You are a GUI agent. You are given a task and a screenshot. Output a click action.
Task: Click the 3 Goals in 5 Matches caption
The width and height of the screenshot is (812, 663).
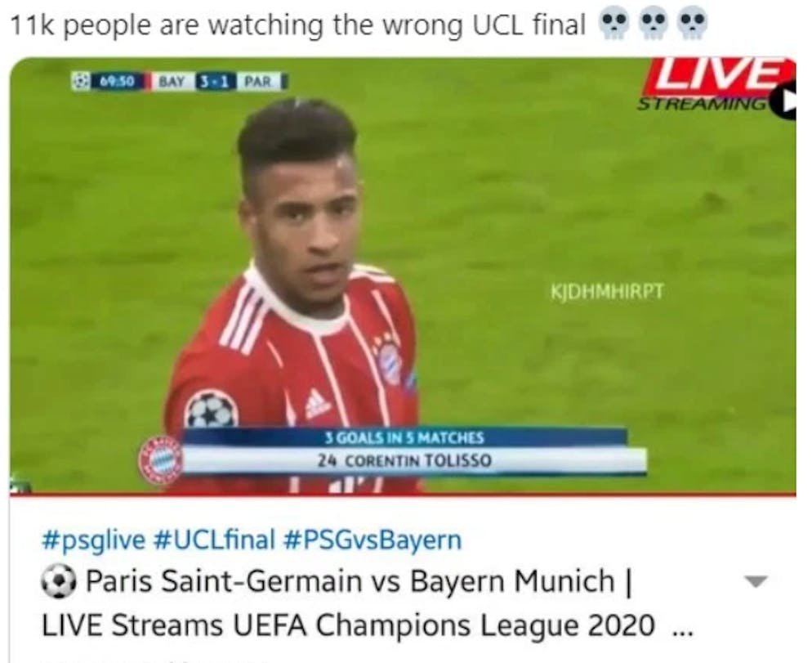404,438
